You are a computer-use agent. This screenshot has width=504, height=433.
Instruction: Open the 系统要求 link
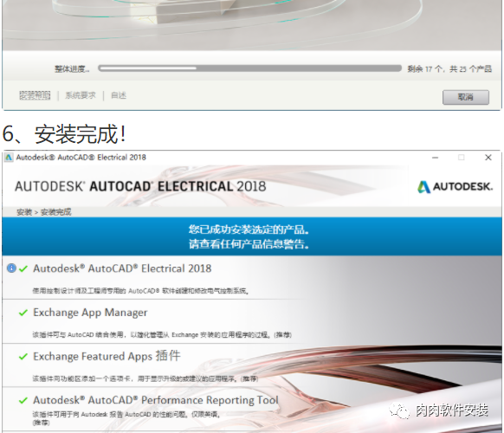(81, 95)
